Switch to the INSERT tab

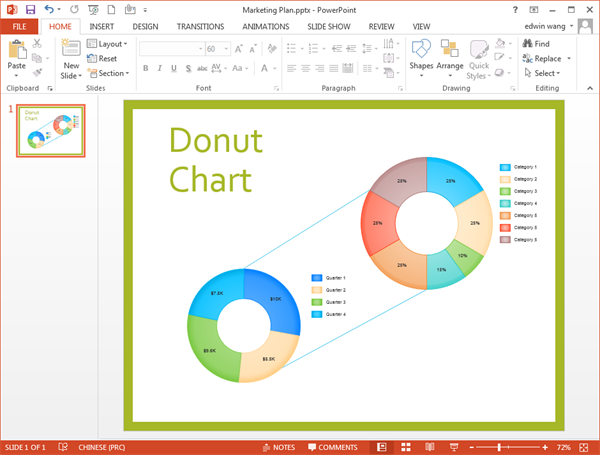101,26
